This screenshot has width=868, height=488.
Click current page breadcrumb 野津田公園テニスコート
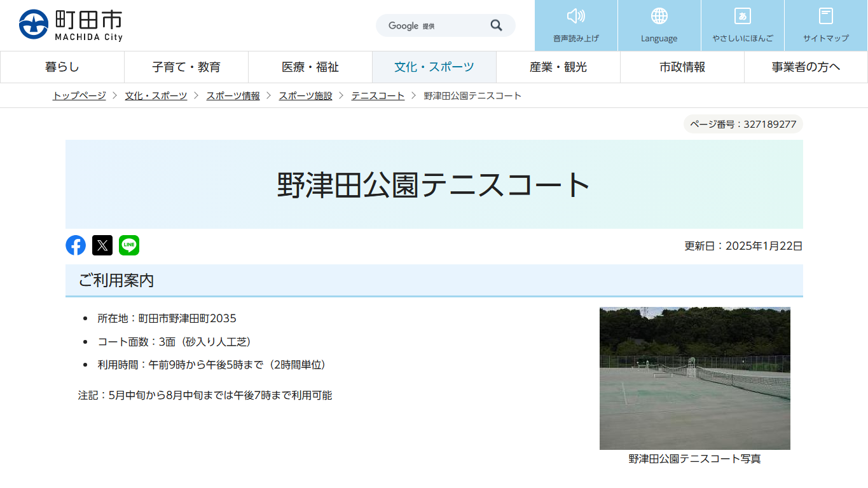[x=473, y=96]
